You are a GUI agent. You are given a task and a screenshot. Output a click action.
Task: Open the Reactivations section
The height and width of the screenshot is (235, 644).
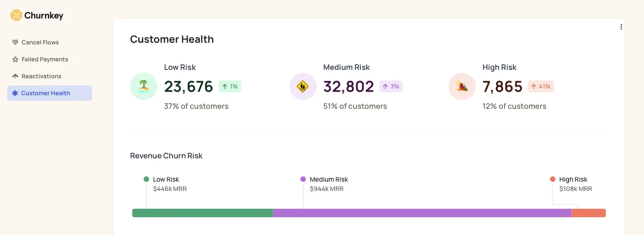click(x=50, y=76)
